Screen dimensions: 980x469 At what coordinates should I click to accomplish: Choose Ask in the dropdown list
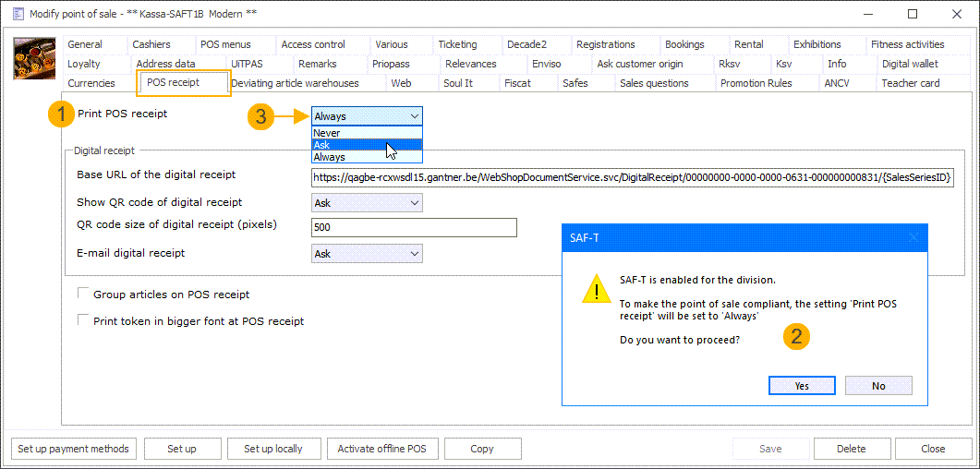pyautogui.click(x=367, y=145)
